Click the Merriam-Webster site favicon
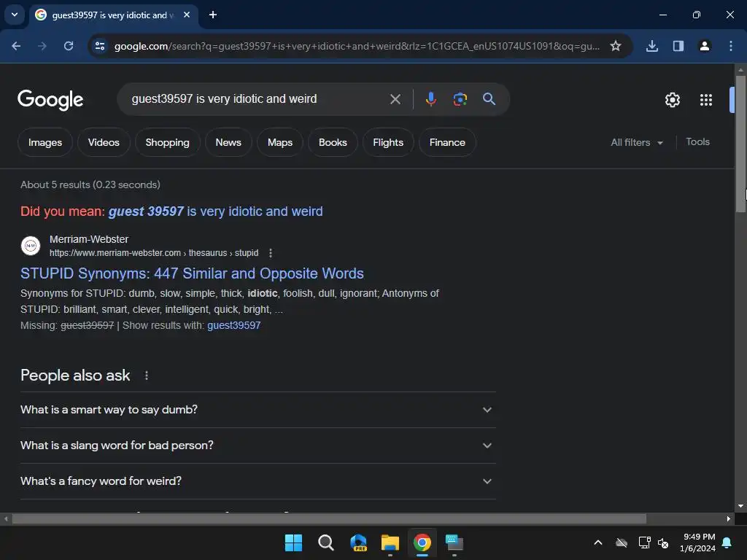 pyautogui.click(x=31, y=246)
